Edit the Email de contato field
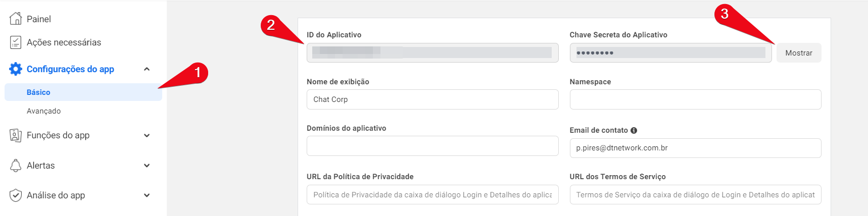 click(695, 148)
